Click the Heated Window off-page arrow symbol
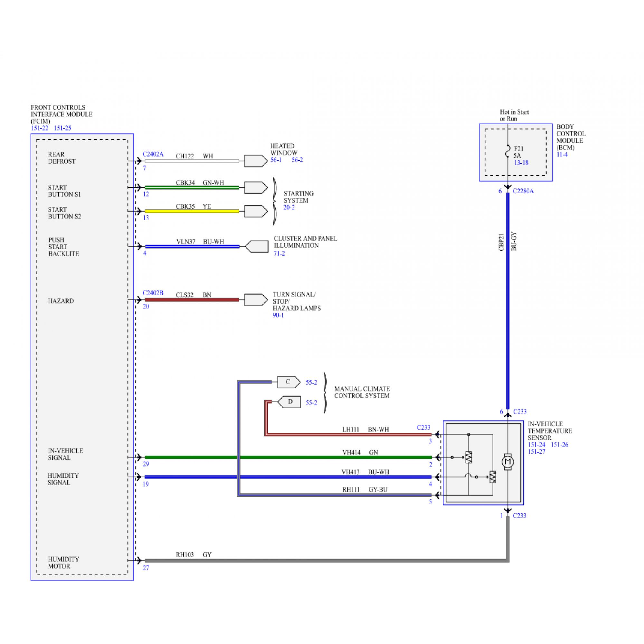The image size is (644, 644). [256, 161]
